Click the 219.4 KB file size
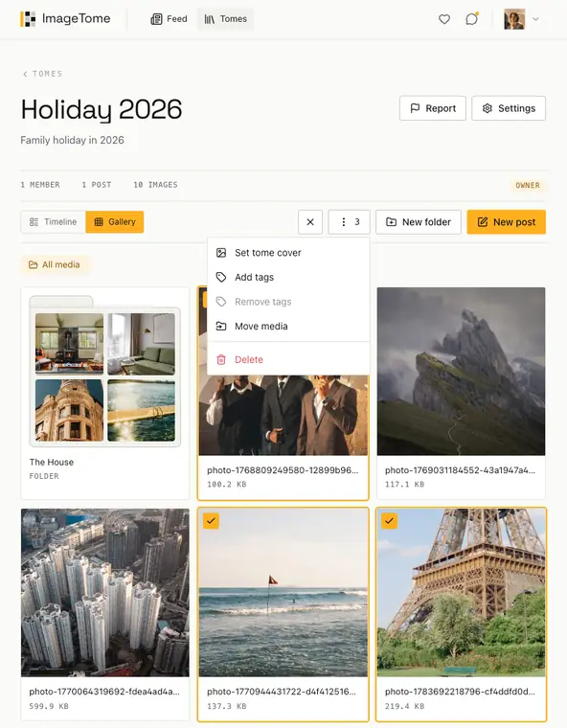567x728 pixels. pos(404,706)
